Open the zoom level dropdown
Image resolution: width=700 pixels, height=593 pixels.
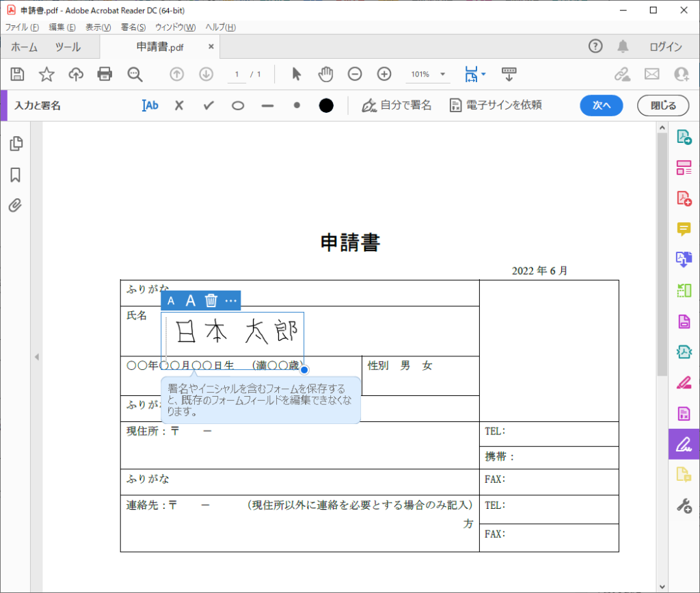pos(442,74)
